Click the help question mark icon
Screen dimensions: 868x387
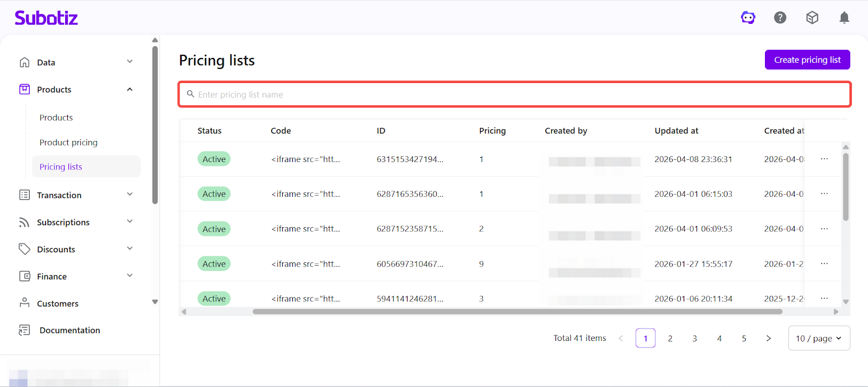(780, 18)
